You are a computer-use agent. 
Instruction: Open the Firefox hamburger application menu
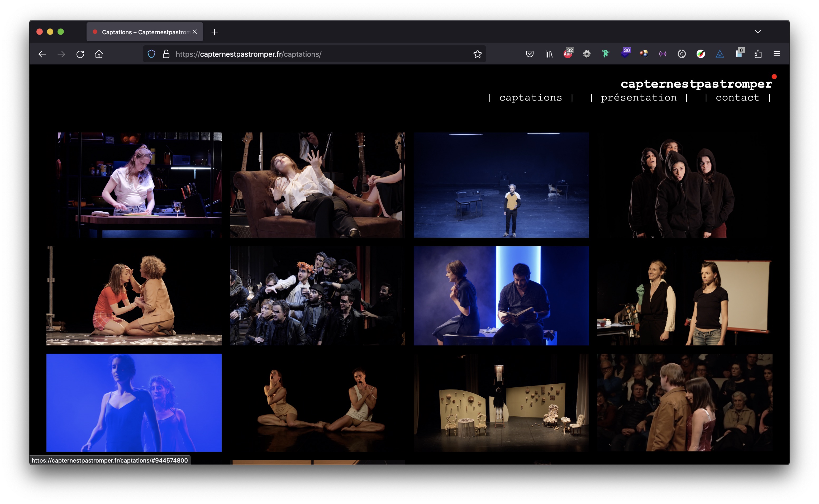click(x=777, y=54)
